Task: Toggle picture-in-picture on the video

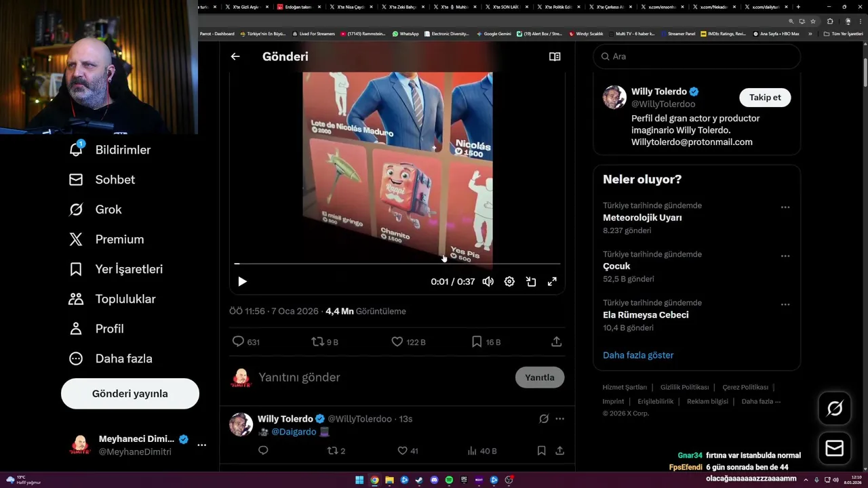Action: point(531,281)
